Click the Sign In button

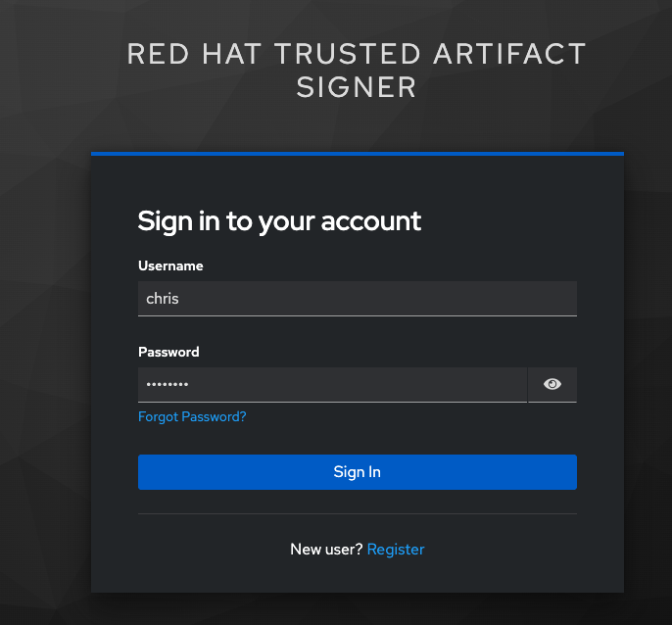click(357, 472)
